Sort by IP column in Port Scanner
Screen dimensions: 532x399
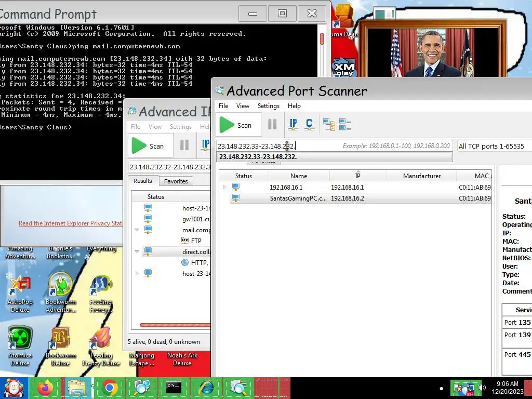357,176
